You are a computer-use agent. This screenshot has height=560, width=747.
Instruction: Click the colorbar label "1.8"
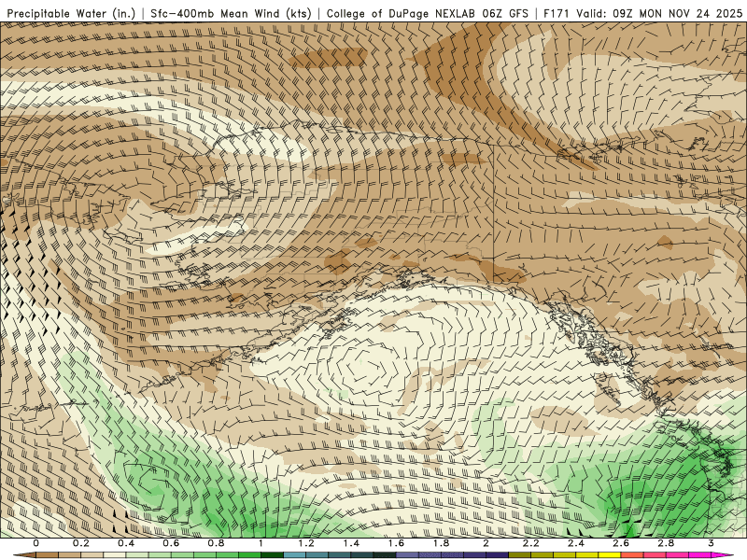click(x=441, y=543)
